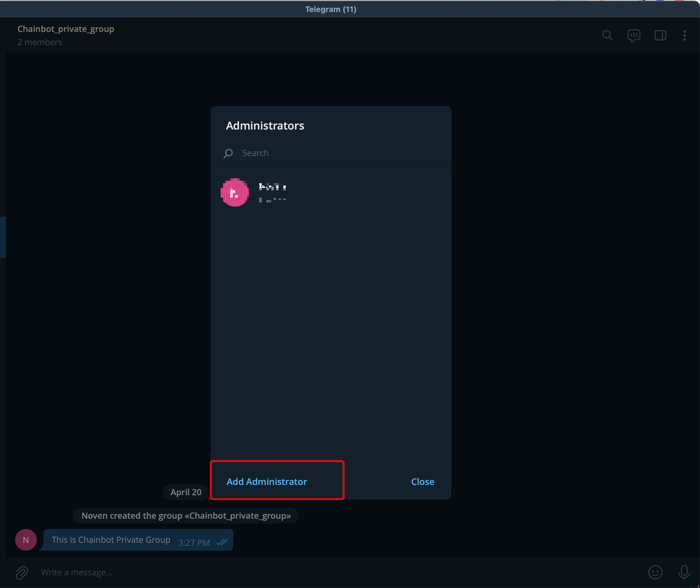Screen dimensions: 700x588
Task: Click the double checkmark read receipt
Action: (222, 542)
